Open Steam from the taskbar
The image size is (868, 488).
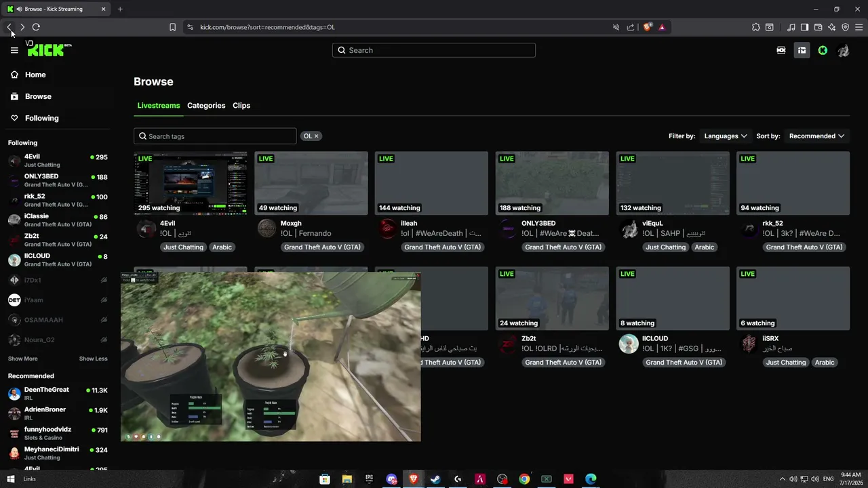435,479
